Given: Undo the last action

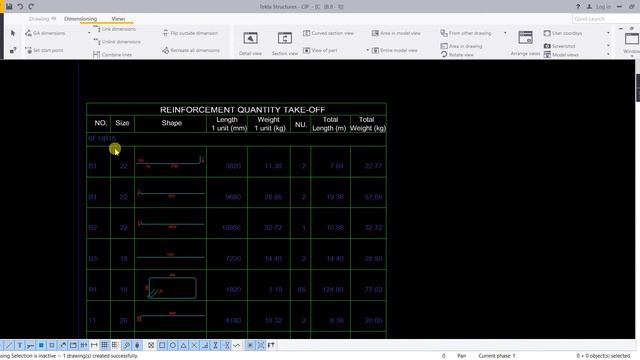Looking at the screenshot, I should (20, 6).
